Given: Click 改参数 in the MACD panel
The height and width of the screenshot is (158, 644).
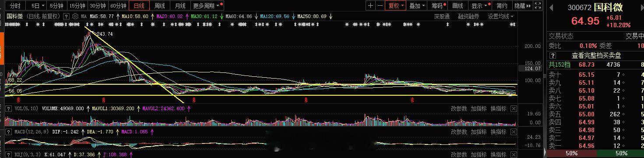Looking at the screenshot, I should click(459, 132).
